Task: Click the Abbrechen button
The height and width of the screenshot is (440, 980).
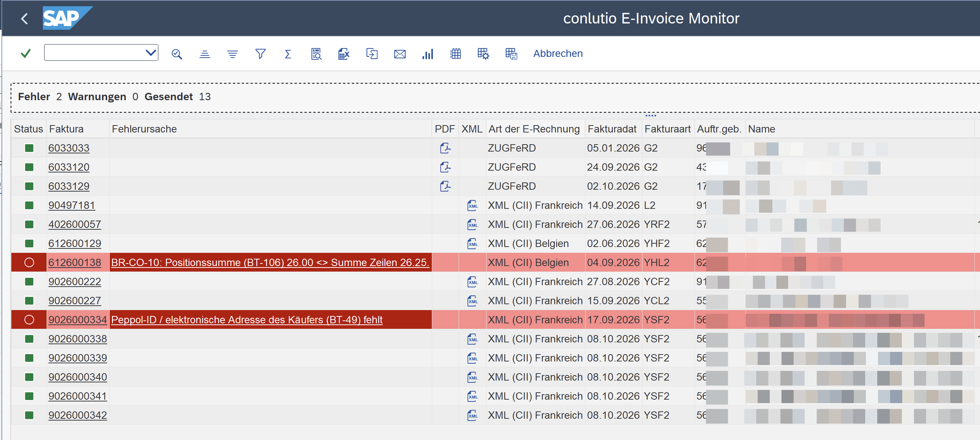Action: (x=558, y=54)
